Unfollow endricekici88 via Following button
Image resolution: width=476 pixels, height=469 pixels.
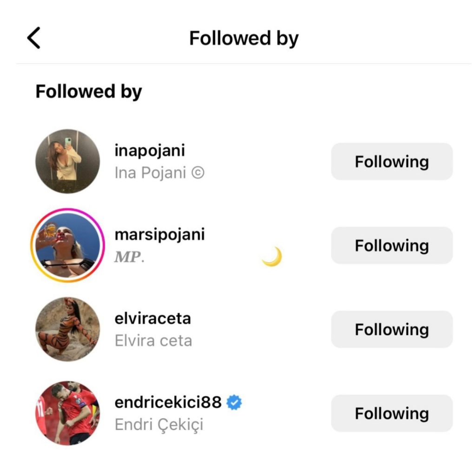(x=391, y=413)
